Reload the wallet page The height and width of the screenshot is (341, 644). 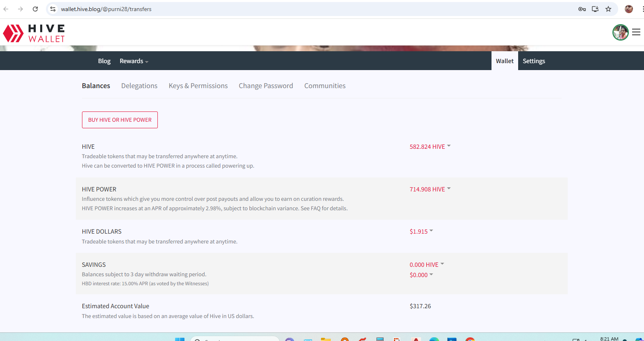35,9
